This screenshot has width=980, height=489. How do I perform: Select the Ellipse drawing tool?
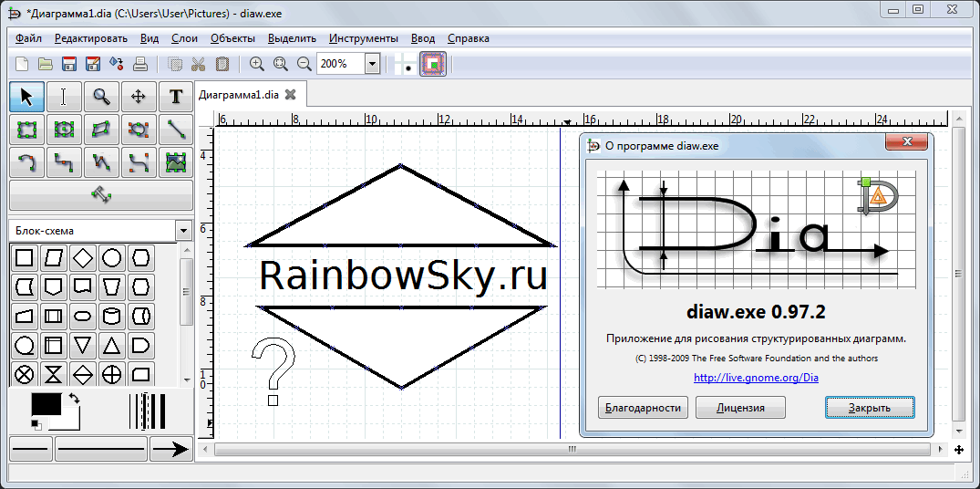63,130
